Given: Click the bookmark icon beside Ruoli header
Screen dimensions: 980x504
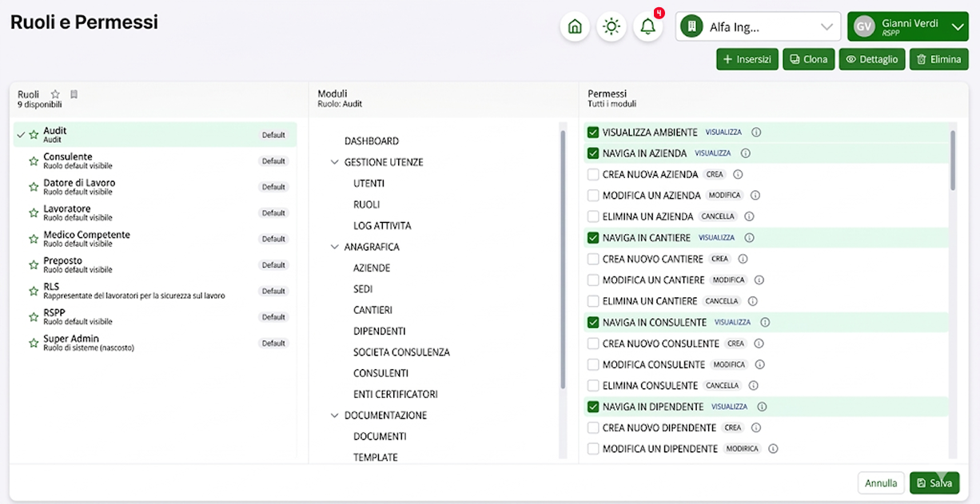Looking at the screenshot, I should click(x=74, y=94).
